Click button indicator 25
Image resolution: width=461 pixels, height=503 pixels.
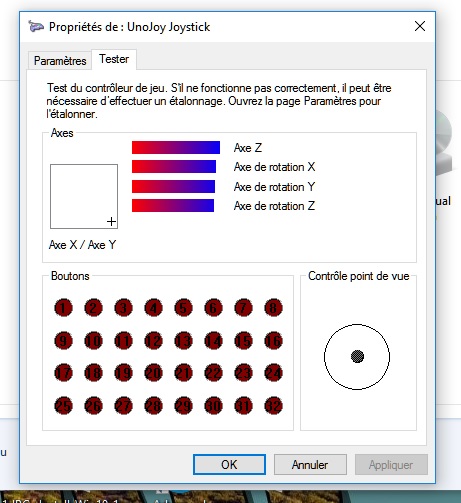point(63,405)
